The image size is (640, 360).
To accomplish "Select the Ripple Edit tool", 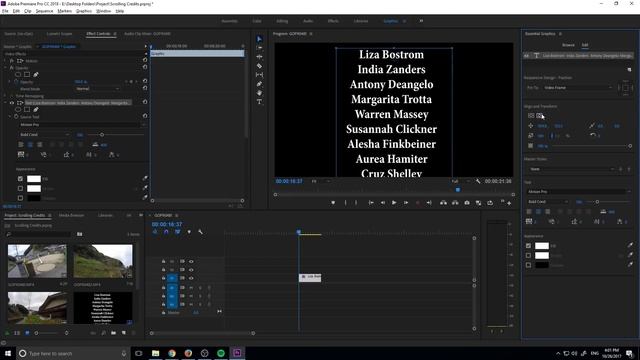I will [259, 57].
